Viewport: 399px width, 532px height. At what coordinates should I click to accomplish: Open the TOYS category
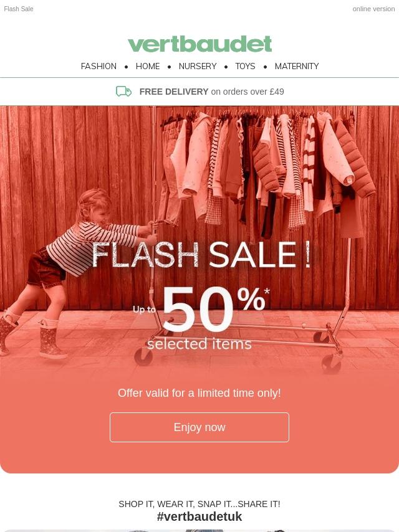point(245,66)
